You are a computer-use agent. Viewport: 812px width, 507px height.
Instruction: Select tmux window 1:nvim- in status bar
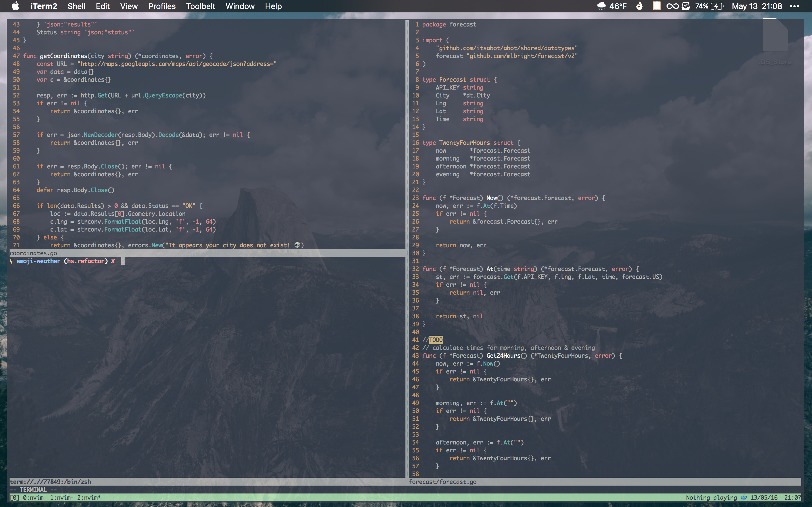pos(62,498)
